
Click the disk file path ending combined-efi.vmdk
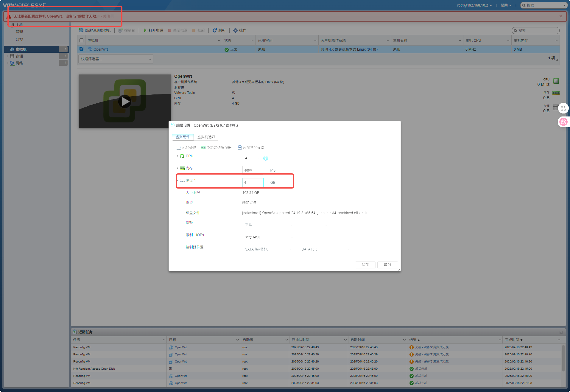click(x=305, y=213)
